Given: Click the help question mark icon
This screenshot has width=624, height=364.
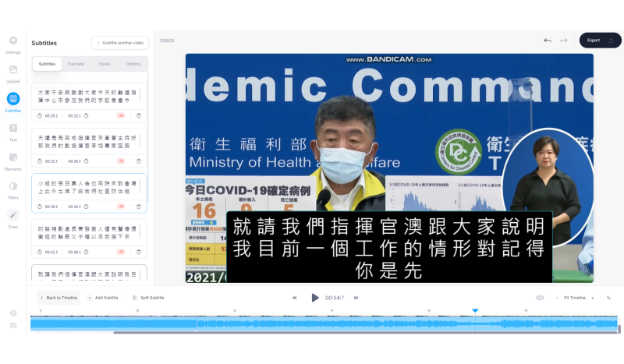Looking at the screenshot, I should pos(13,313).
